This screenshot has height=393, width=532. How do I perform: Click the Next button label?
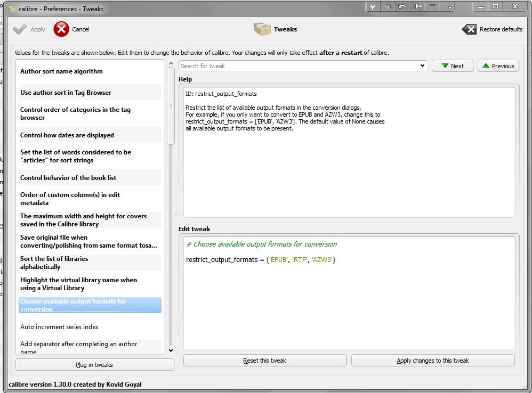point(457,66)
